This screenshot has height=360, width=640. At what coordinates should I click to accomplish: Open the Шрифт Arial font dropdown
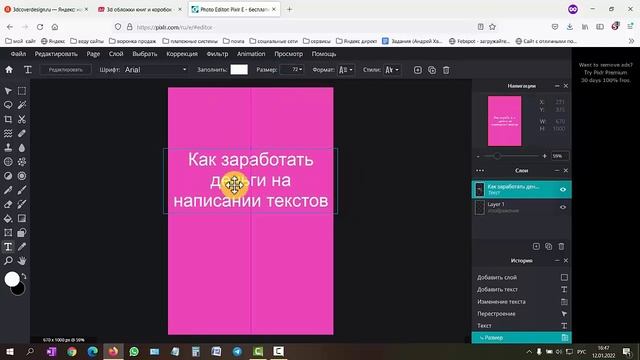[156, 70]
